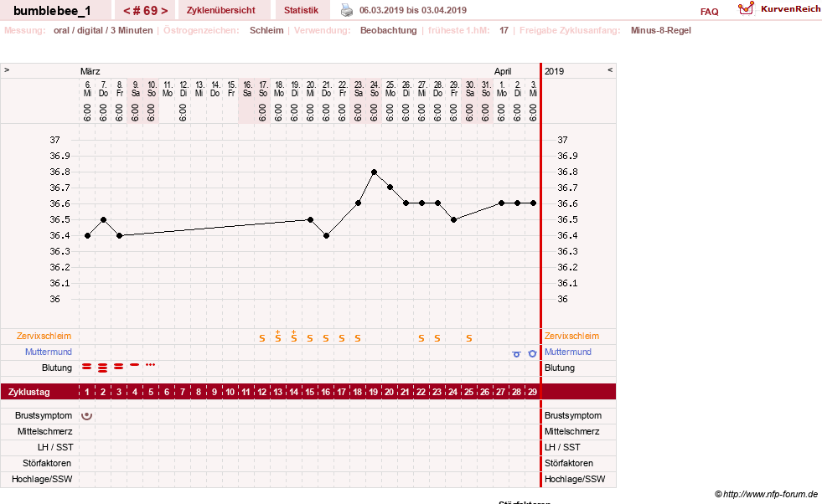Click the left Mittelschmerz row label
Screen dimensions: 822x504
coord(44,432)
